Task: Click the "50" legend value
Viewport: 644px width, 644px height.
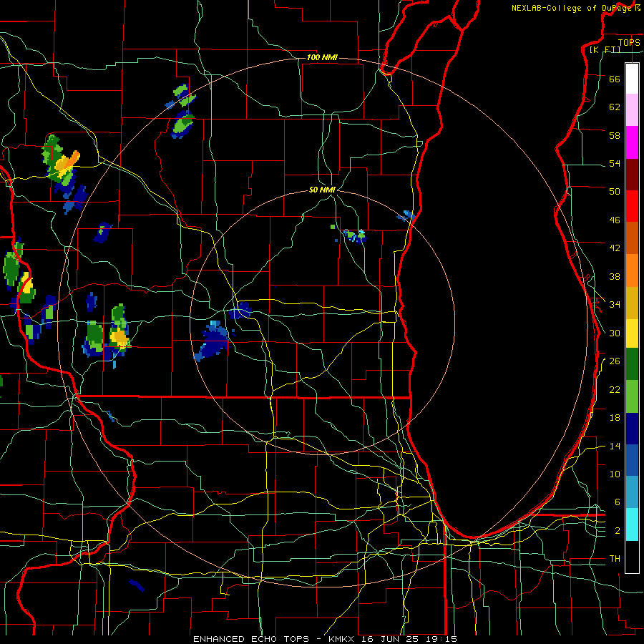Action: click(615, 191)
